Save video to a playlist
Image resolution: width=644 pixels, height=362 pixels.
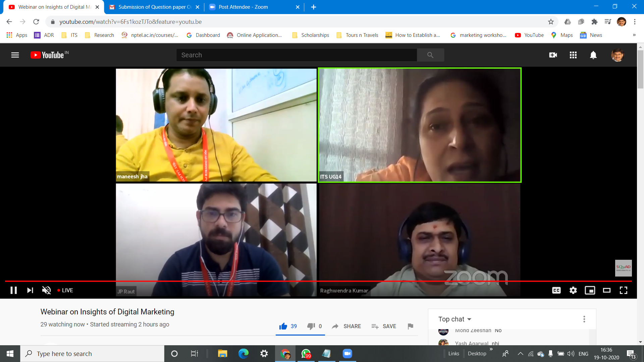coord(384,326)
